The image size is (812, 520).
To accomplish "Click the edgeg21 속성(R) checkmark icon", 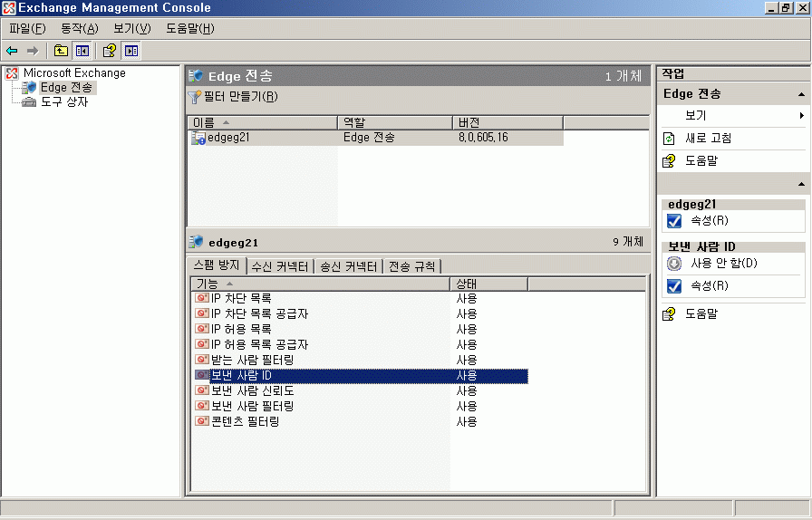I will pyautogui.click(x=674, y=221).
